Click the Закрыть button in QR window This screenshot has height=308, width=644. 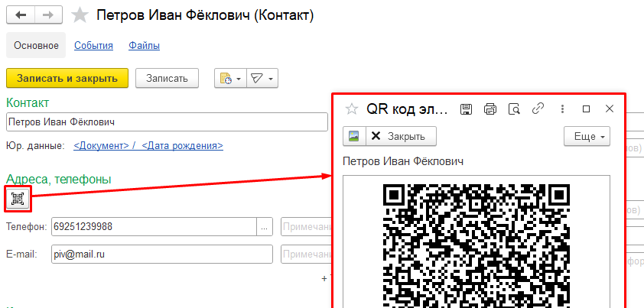401,136
